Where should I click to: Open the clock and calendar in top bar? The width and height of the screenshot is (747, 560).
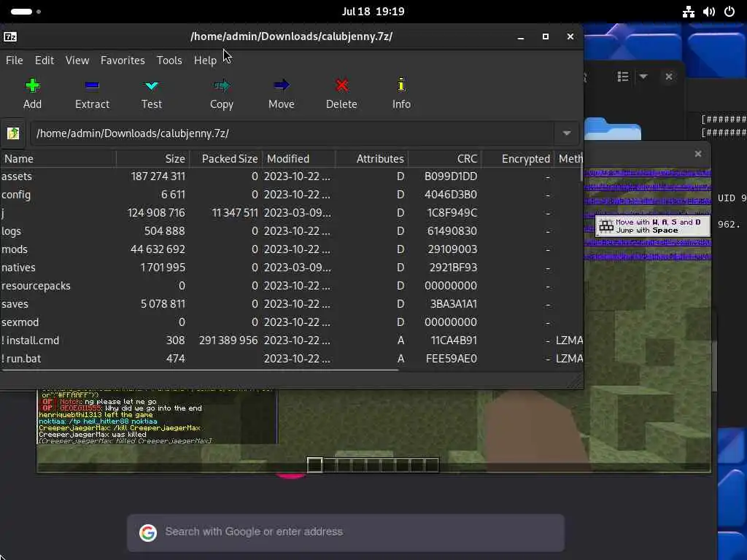click(x=373, y=12)
